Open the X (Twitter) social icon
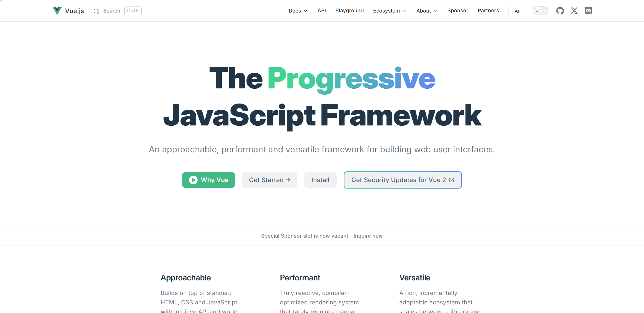 click(x=574, y=11)
